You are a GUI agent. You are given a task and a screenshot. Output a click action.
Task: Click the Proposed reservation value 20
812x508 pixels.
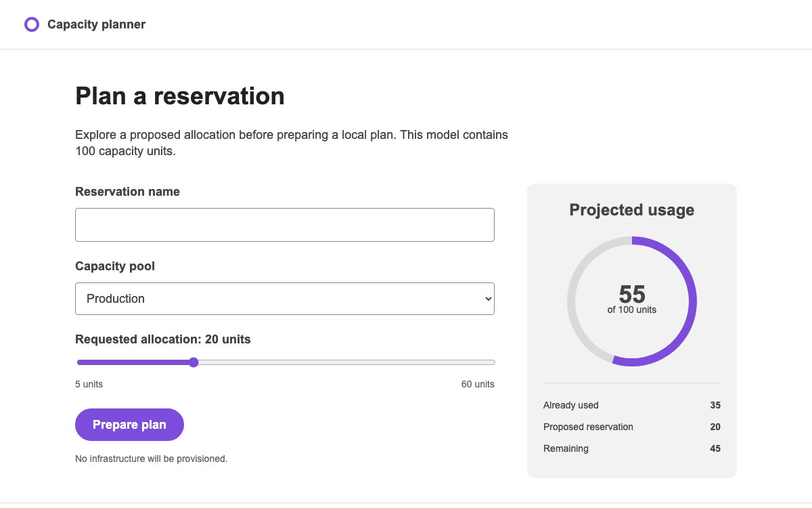715,427
